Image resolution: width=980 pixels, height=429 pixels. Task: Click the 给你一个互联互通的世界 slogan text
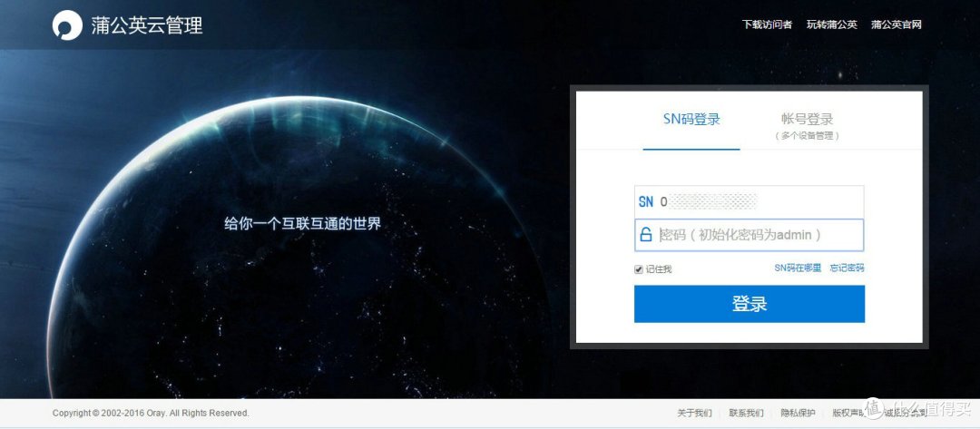302,223
